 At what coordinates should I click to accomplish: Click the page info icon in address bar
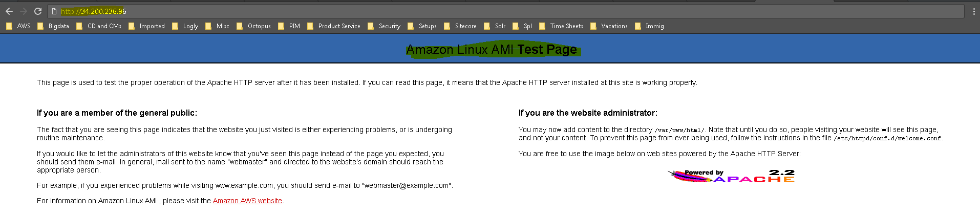point(54,11)
